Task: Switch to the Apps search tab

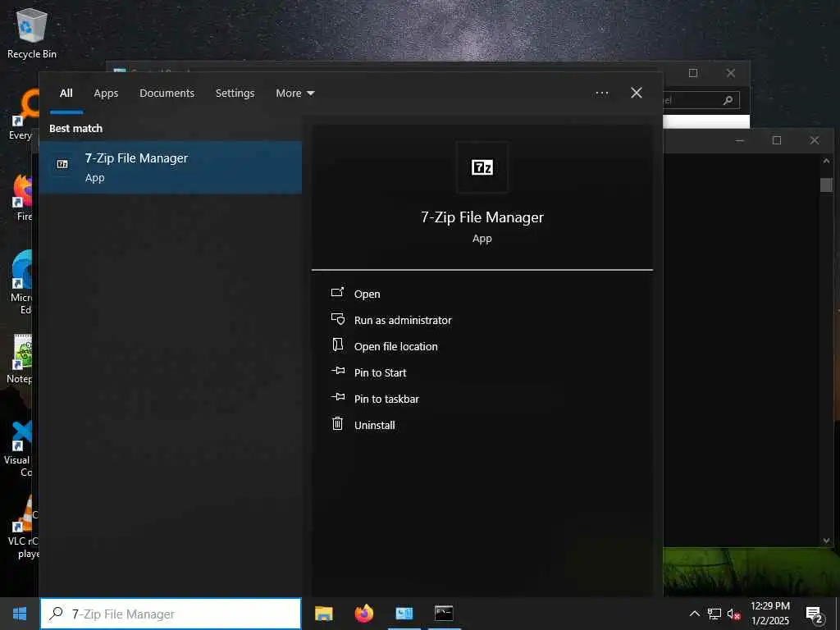Action: (x=106, y=94)
